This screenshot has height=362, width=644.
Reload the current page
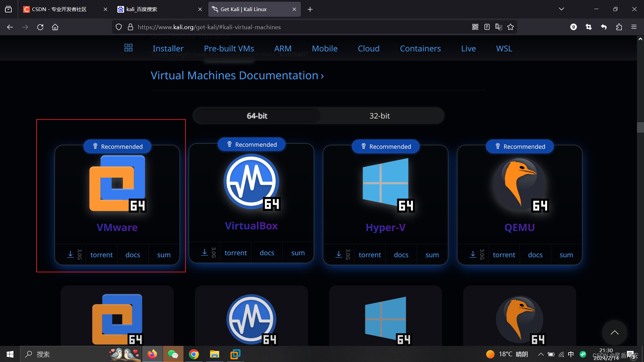coord(40,27)
